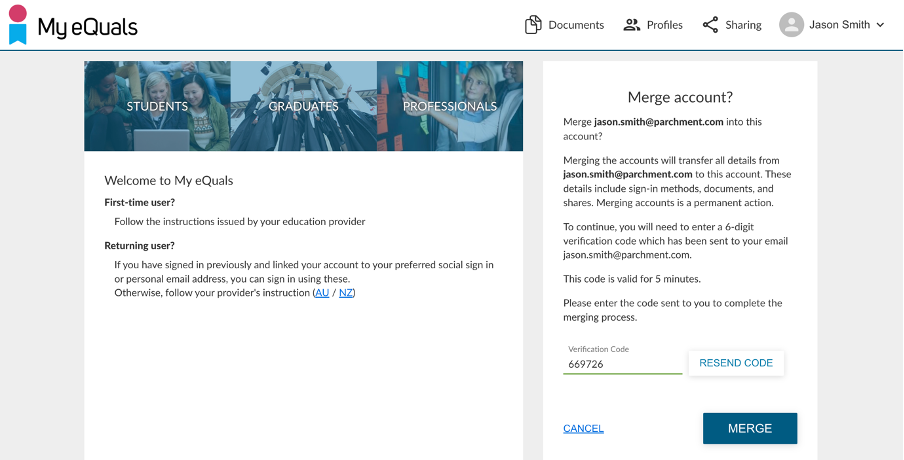Viewport: 904px width, 460px height.
Task: Click the RESEND CODE button
Action: (x=736, y=363)
